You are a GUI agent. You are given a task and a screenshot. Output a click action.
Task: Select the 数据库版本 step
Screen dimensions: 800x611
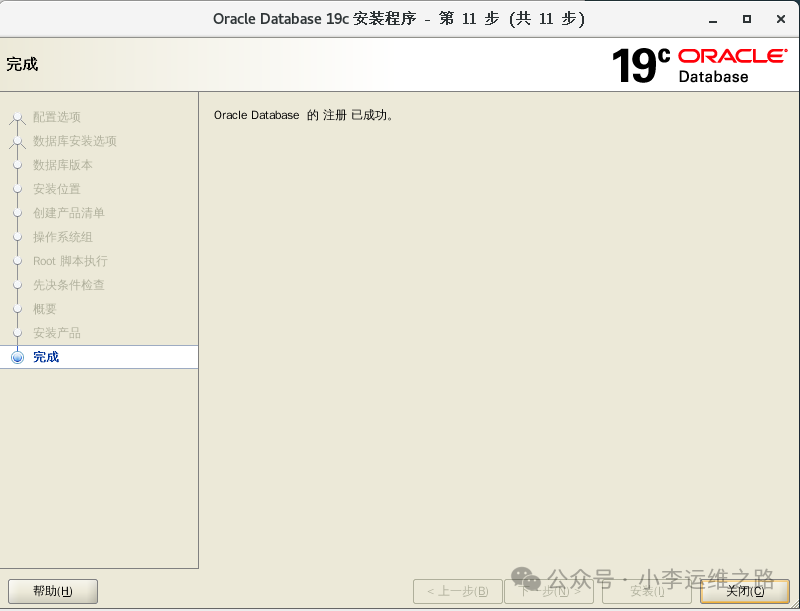63,165
